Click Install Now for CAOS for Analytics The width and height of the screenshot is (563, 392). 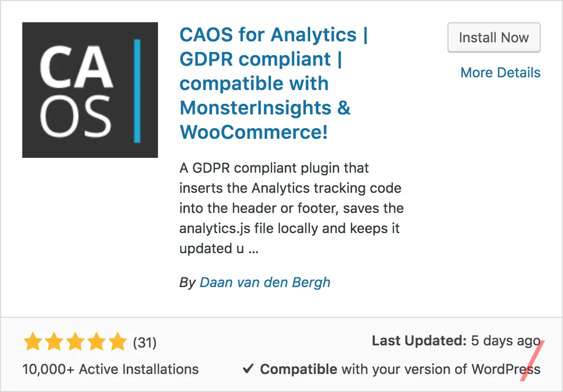pyautogui.click(x=494, y=38)
